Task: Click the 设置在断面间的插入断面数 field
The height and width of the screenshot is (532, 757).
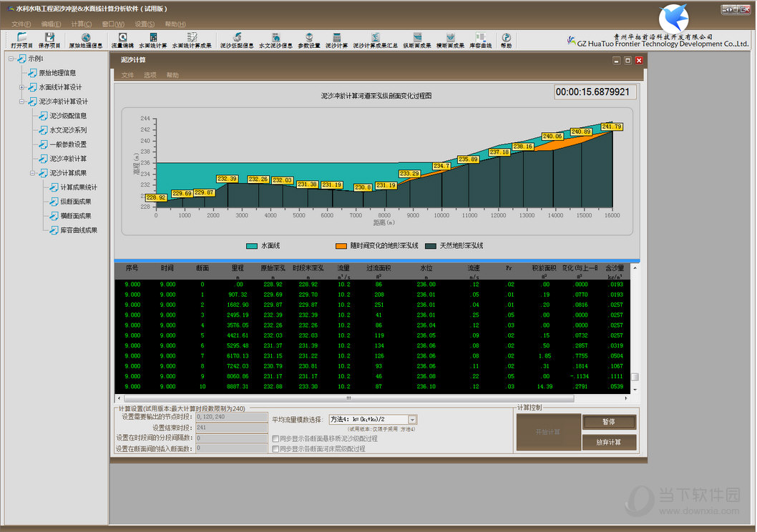Action: coord(231,448)
